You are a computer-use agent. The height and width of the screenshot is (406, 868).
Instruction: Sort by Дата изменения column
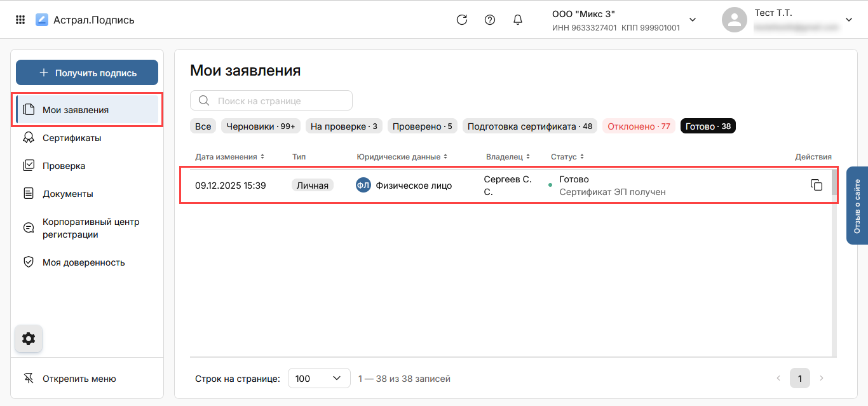[x=229, y=157]
